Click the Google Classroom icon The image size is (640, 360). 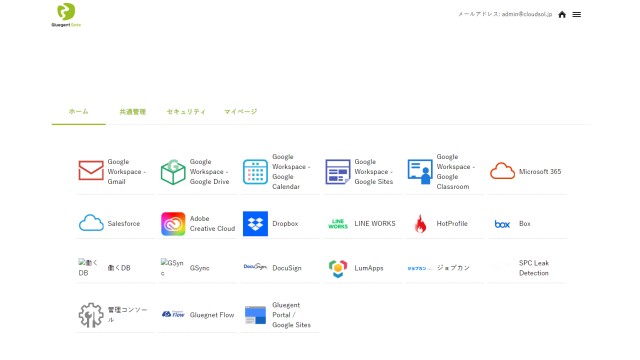pos(420,172)
